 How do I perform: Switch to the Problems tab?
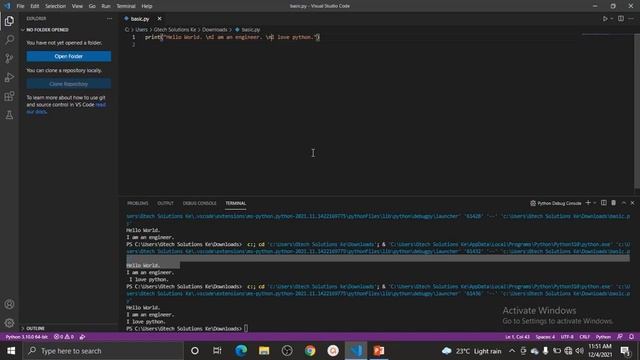pyautogui.click(x=138, y=203)
